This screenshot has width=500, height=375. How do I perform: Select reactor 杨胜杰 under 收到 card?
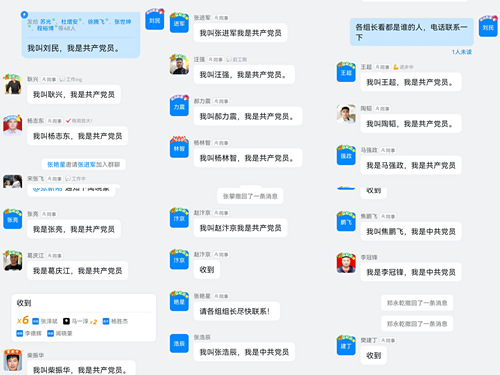coord(115,321)
